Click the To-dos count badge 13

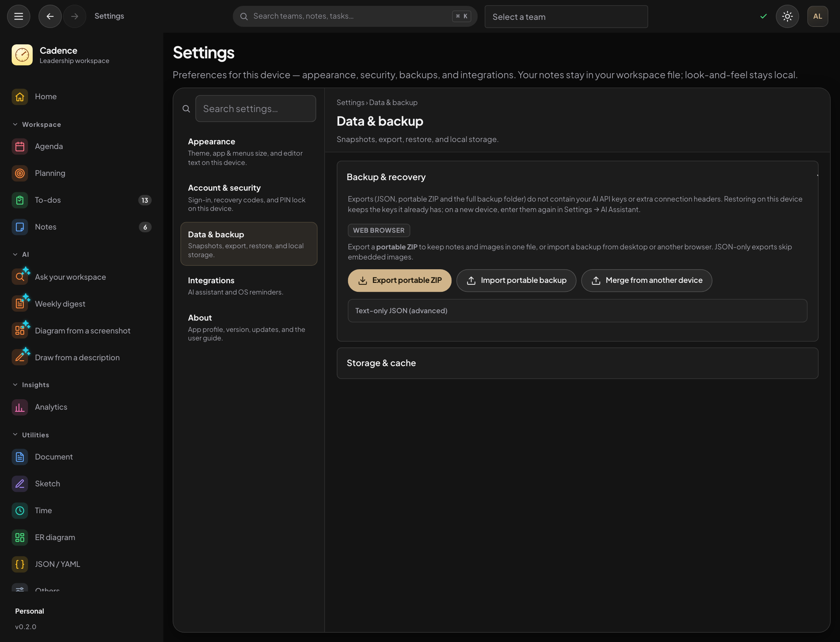coord(145,200)
